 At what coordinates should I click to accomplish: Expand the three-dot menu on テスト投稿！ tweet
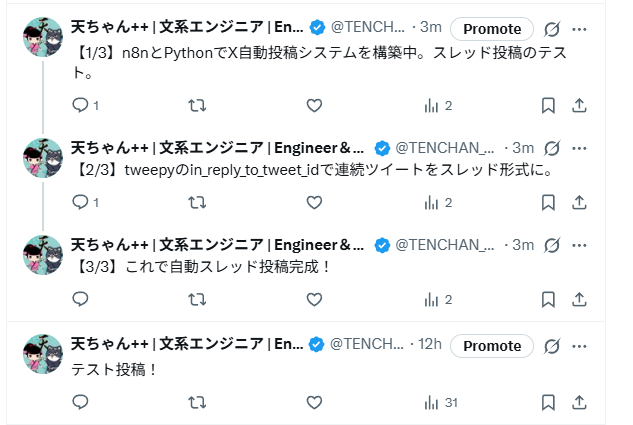(579, 346)
